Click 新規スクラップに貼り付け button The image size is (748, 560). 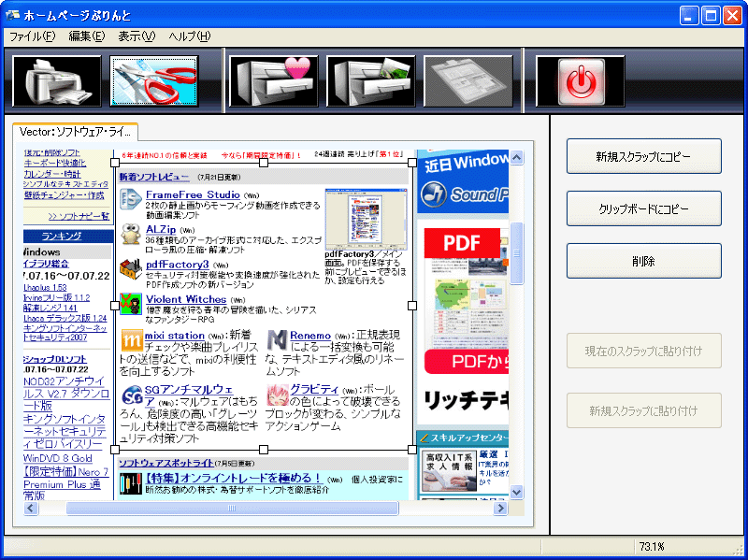tap(643, 410)
